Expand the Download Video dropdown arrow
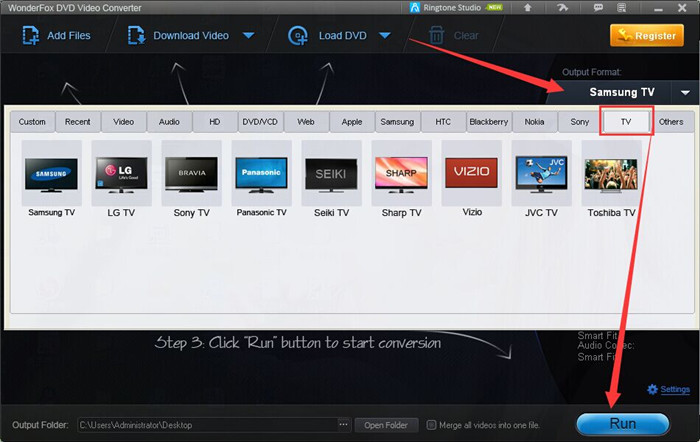Screen dimensions: 700x442 pyautogui.click(x=249, y=35)
